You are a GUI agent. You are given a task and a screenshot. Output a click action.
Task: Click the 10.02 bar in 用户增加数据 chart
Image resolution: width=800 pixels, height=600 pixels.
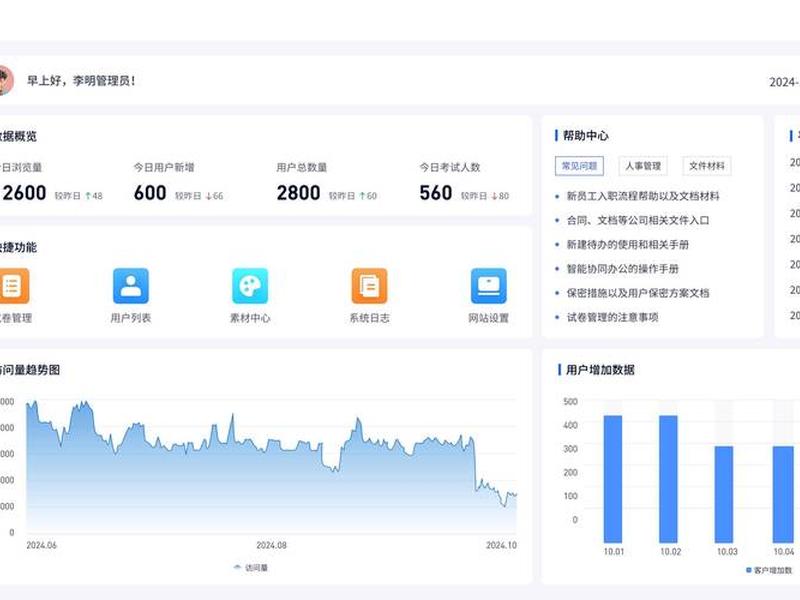pos(668,479)
